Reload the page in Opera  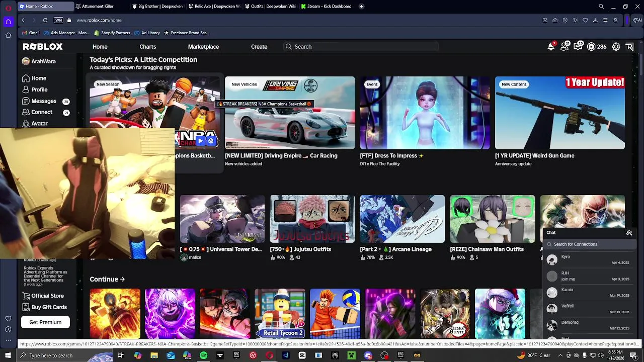point(45,20)
